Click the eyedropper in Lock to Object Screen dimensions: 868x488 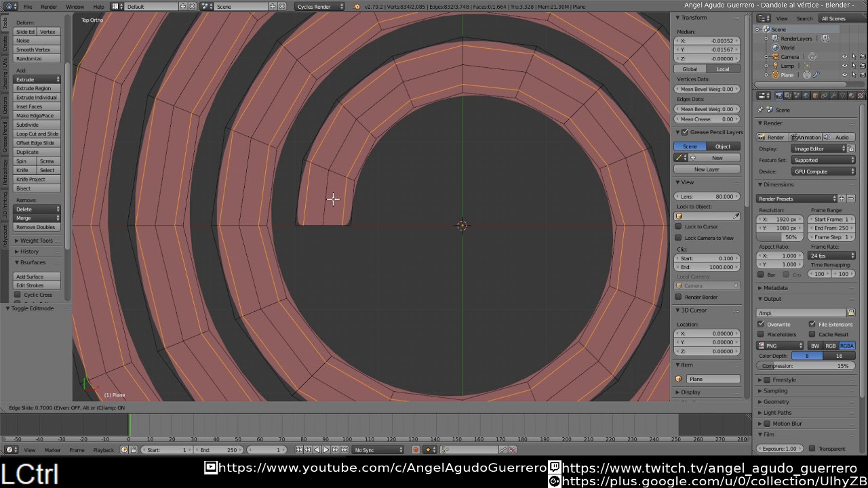(736, 216)
